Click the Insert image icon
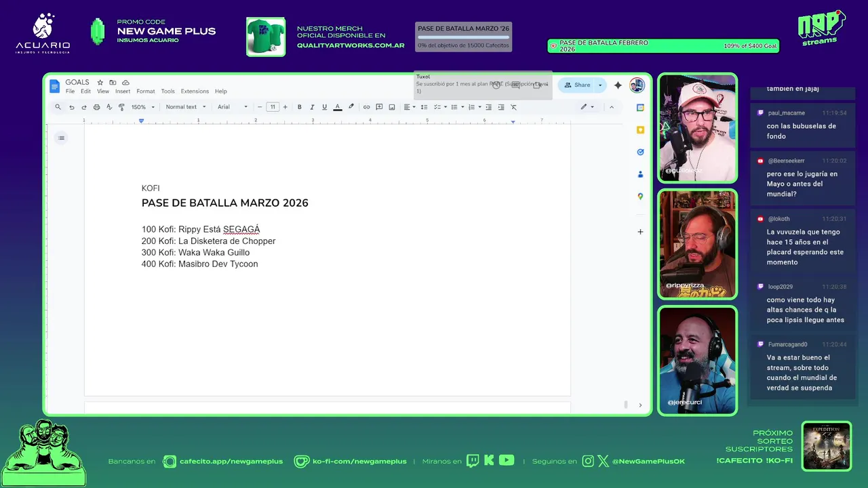The height and width of the screenshot is (488, 868). (x=392, y=107)
